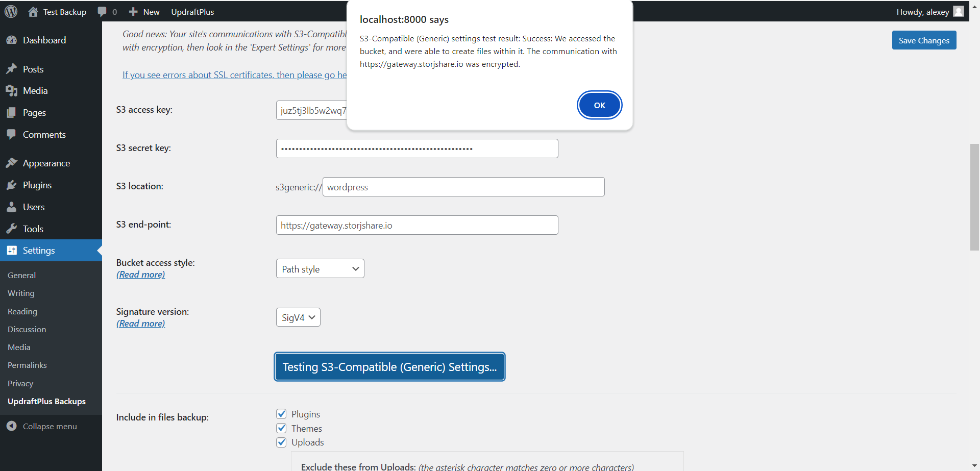Open the comments bubble icon in admin bar
This screenshot has width=980, height=471.
[x=102, y=12]
